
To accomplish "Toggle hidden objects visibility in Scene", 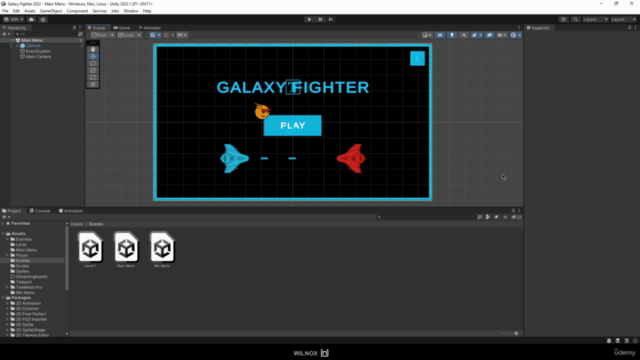I will point(489,35).
